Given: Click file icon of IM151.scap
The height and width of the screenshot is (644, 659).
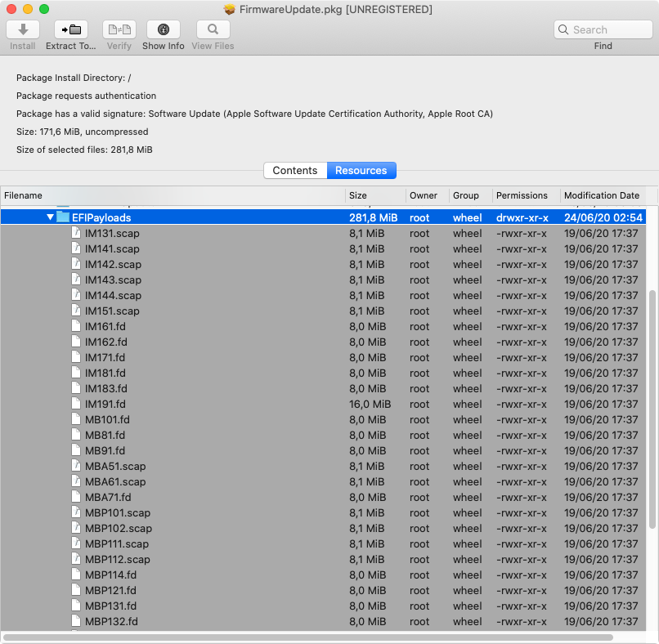Looking at the screenshot, I should pyautogui.click(x=76, y=311).
